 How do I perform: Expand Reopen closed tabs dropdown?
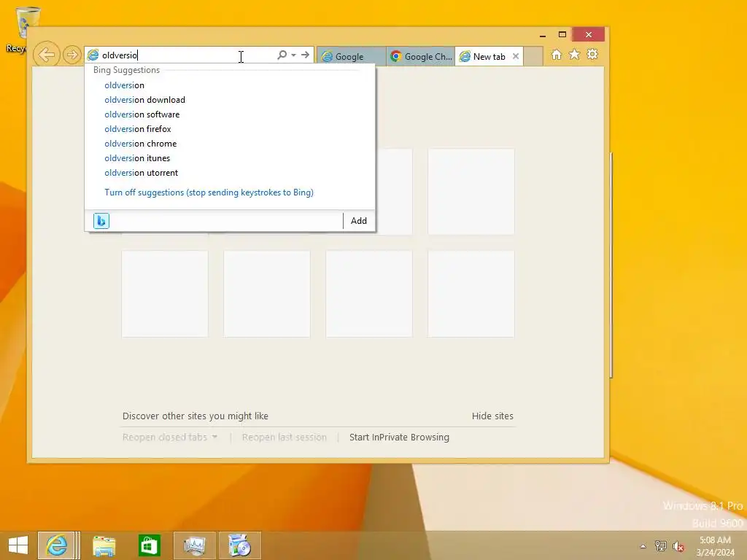click(169, 437)
